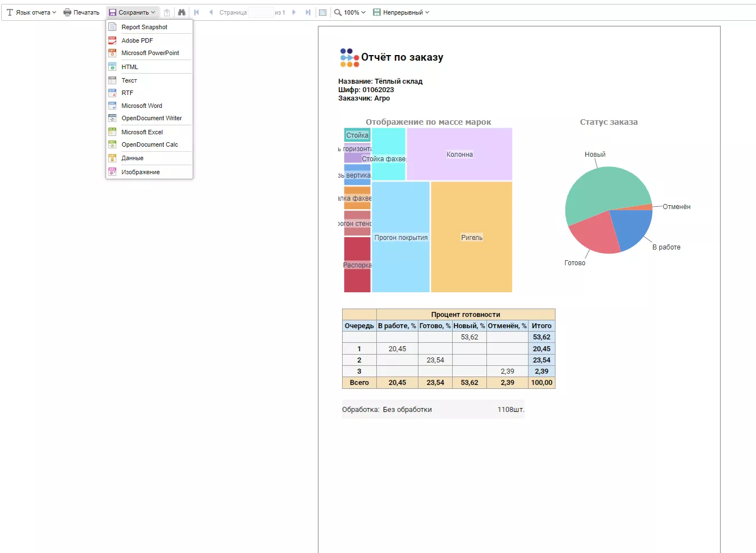Viewport: 756px width, 553px height.
Task: Go to last page arrow icon
Action: pyautogui.click(x=308, y=12)
